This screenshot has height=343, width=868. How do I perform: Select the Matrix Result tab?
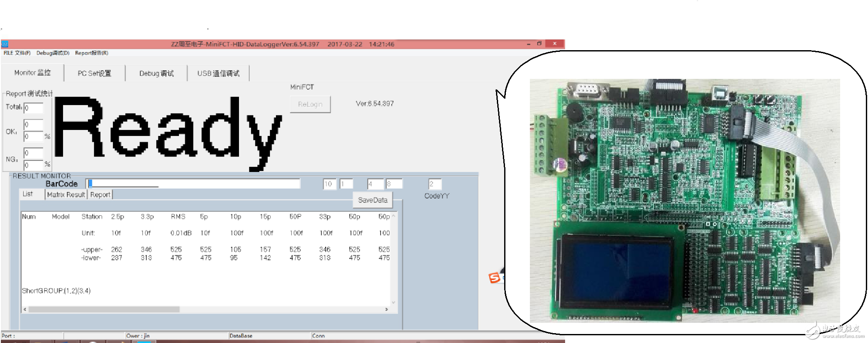pos(66,195)
